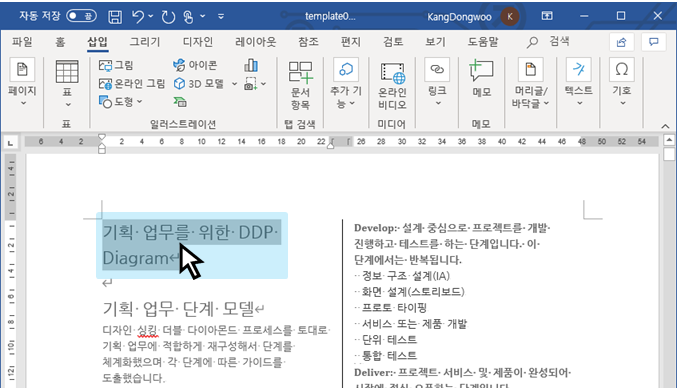The height and width of the screenshot is (388, 678).
Task: Click the Undo arrow icon
Action: 138,16
